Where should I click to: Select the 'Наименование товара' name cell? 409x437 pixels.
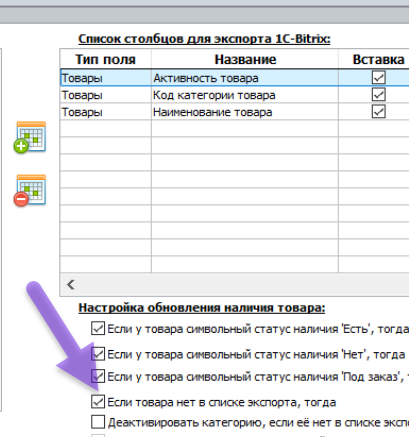coord(245,112)
